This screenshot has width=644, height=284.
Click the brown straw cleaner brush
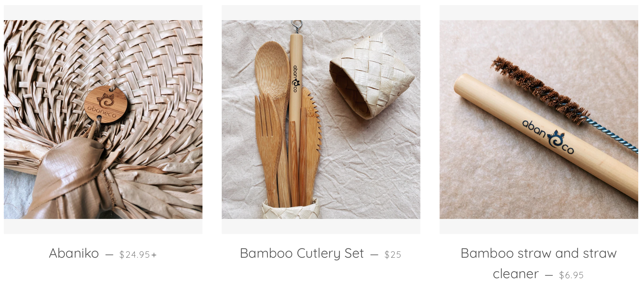[x=540, y=90]
